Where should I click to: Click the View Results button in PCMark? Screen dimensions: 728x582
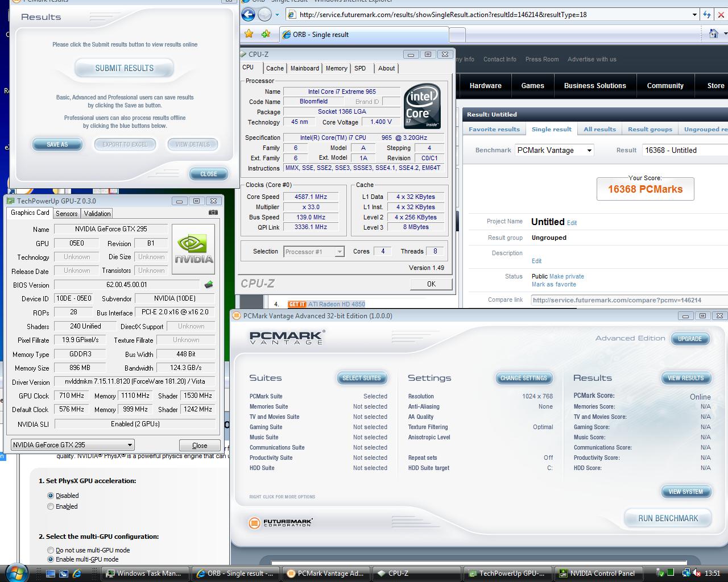[686, 378]
